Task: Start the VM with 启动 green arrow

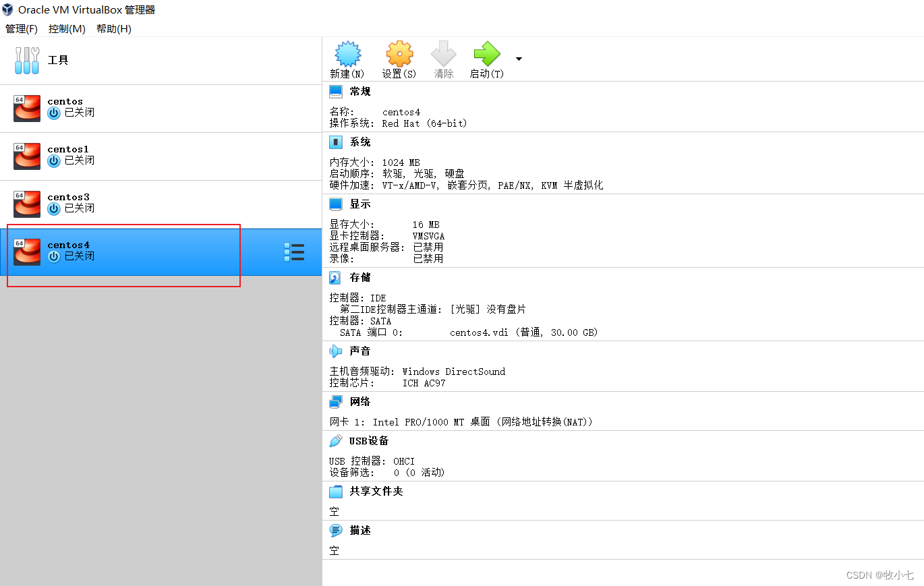Action: (x=487, y=54)
